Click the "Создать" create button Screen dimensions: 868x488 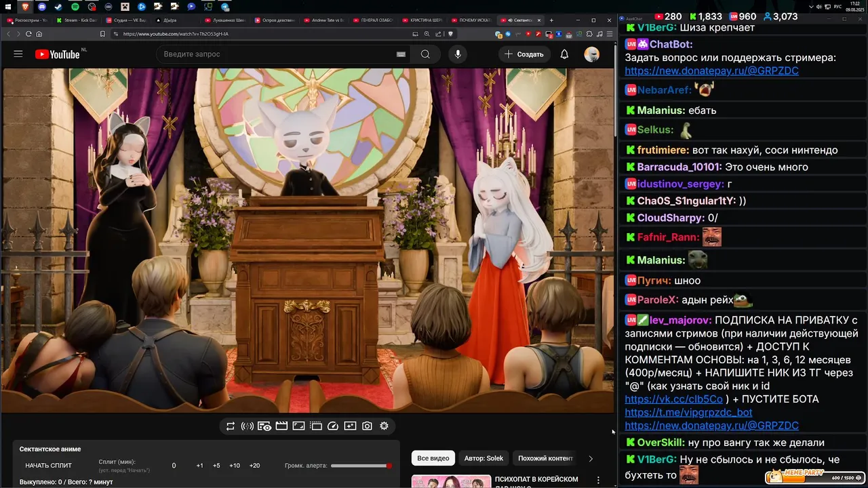click(524, 54)
